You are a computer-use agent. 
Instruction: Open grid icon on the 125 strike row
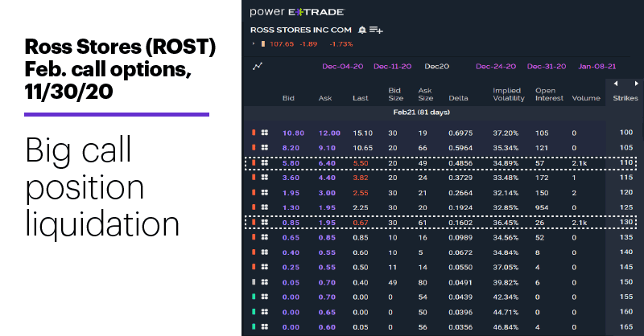click(265, 207)
